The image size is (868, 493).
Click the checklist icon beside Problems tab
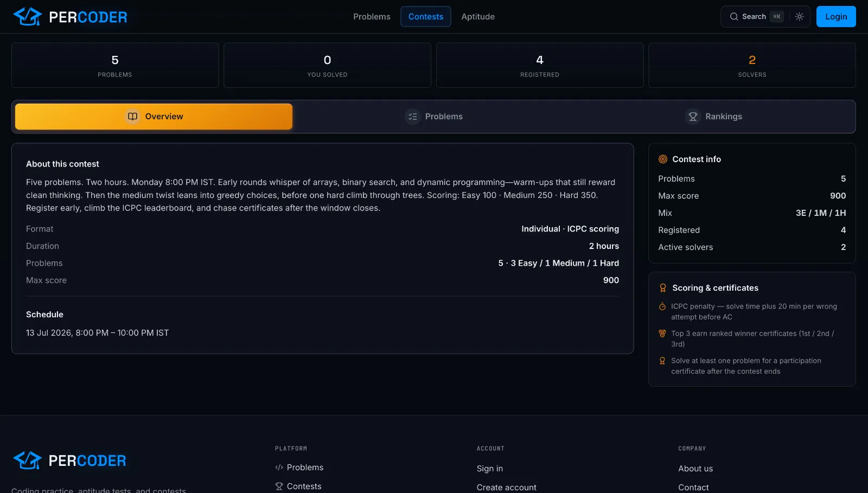(x=413, y=117)
